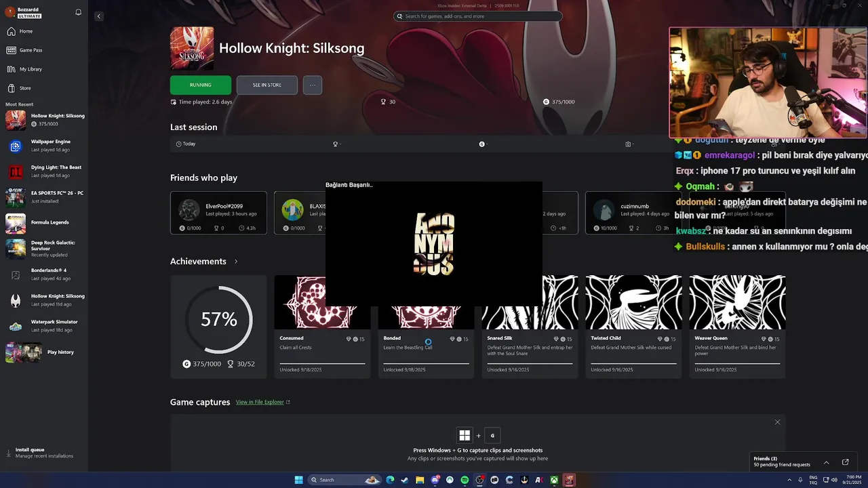Open Silksong game icon in taskbar
The width and height of the screenshot is (868, 488).
click(569, 480)
